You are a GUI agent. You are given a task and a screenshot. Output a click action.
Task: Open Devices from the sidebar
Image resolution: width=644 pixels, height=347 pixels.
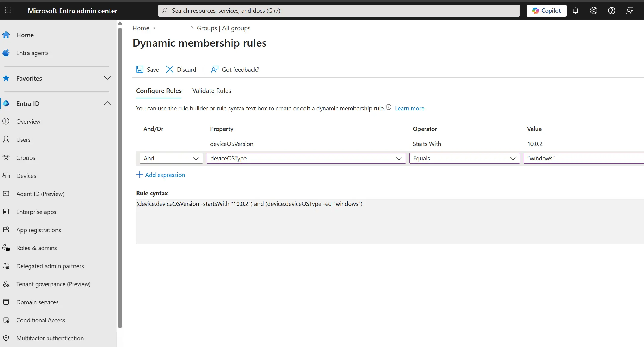pyautogui.click(x=26, y=176)
